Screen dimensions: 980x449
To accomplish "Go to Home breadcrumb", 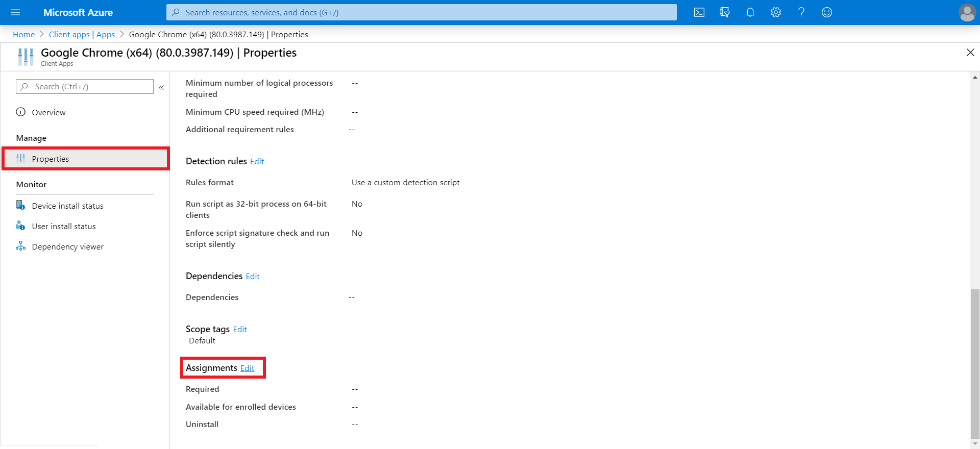I will tap(23, 34).
